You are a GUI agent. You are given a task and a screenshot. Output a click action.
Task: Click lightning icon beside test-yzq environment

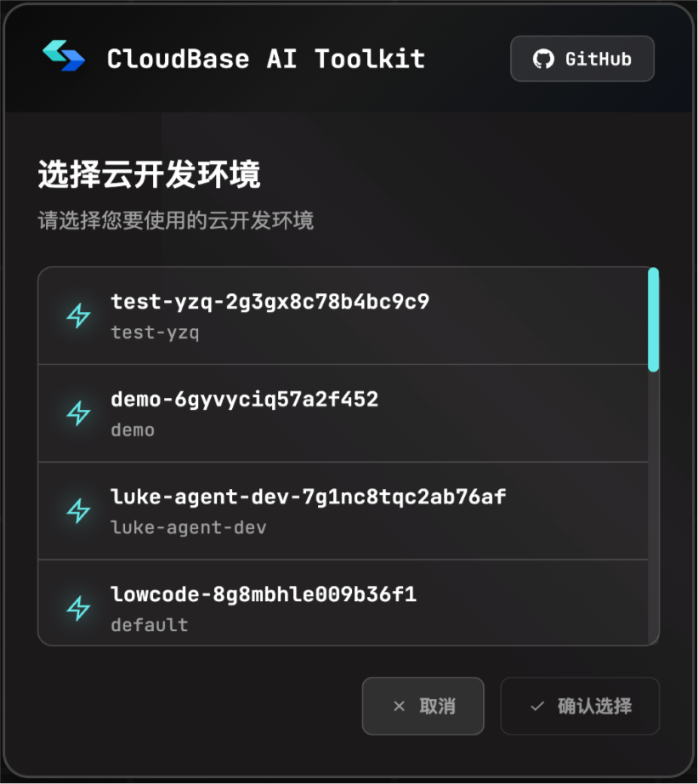pyautogui.click(x=78, y=315)
